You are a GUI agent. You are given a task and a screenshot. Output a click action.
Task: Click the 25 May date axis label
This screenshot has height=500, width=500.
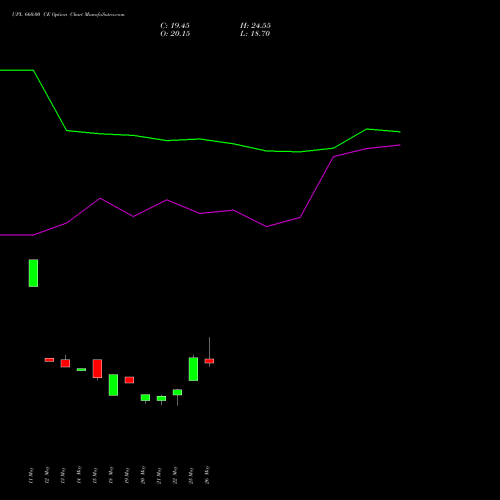[191, 476]
